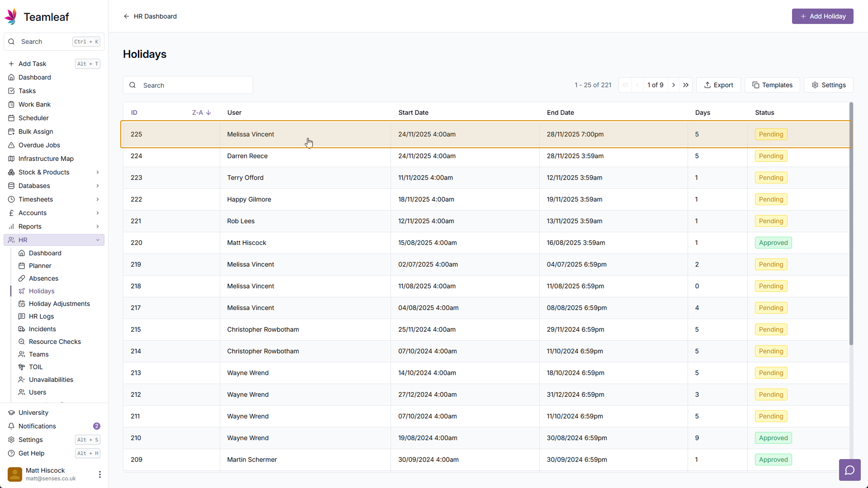The height and width of the screenshot is (488, 868).
Task: Collapse the HR section
Action: [97, 240]
